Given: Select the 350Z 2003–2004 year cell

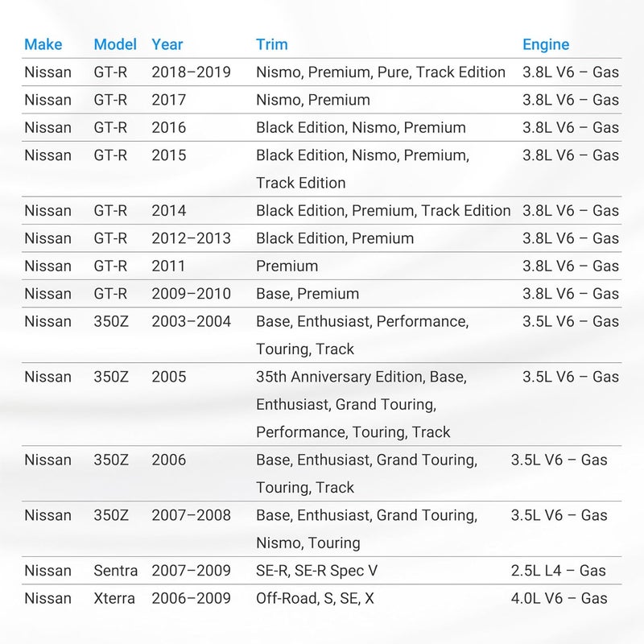Looking at the screenshot, I should (x=192, y=321).
